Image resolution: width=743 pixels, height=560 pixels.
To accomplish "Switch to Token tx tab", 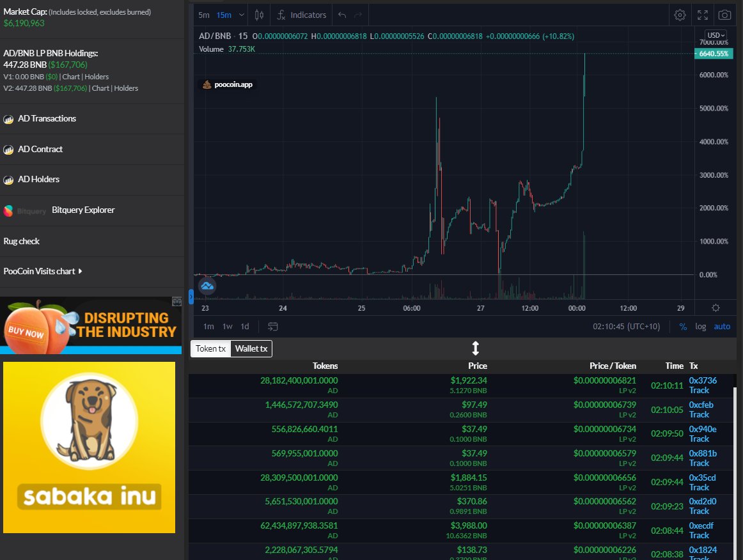I will click(210, 348).
